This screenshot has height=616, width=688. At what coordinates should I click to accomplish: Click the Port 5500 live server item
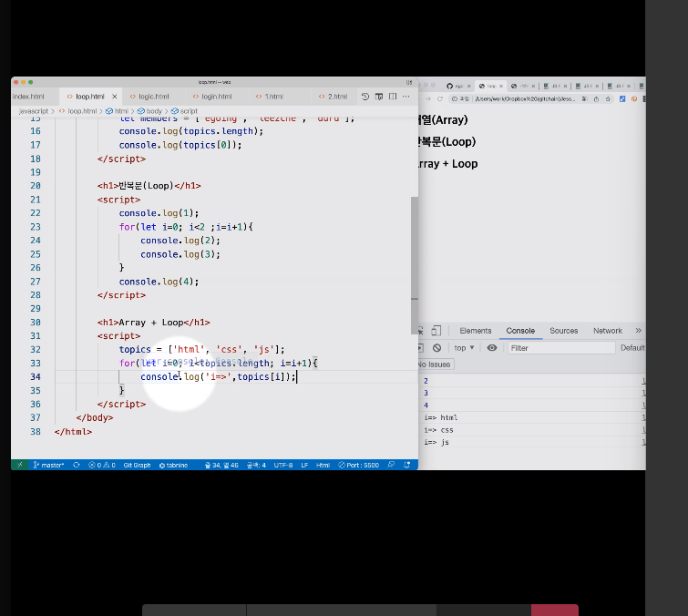click(358, 465)
